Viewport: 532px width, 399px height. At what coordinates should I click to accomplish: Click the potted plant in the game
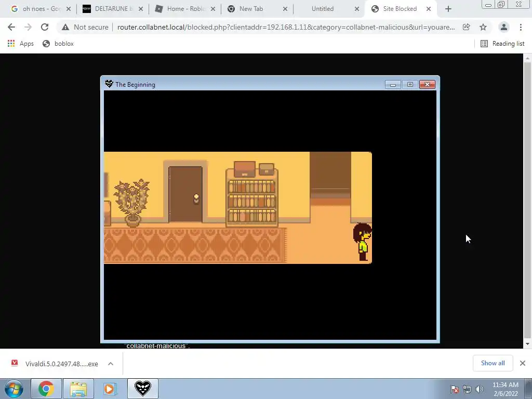(132, 203)
